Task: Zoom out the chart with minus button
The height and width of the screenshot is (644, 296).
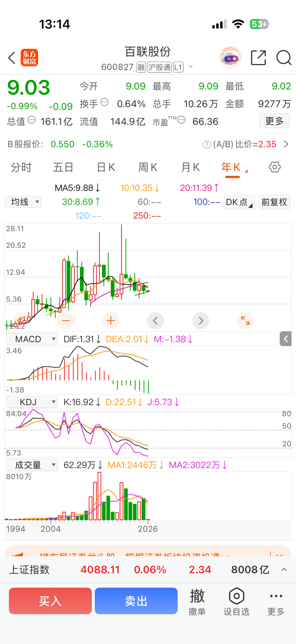Action: (x=66, y=320)
